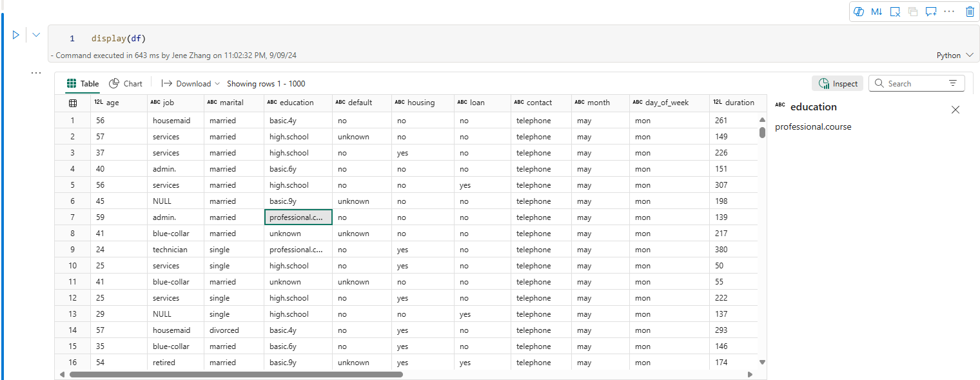Clear the cell output
The width and height of the screenshot is (980, 380).
pos(895,12)
